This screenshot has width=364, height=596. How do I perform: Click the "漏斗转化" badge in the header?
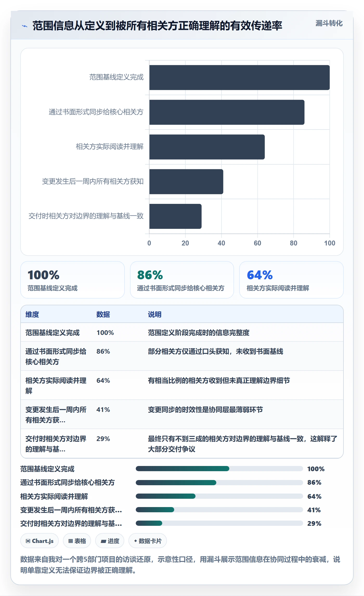point(329,23)
